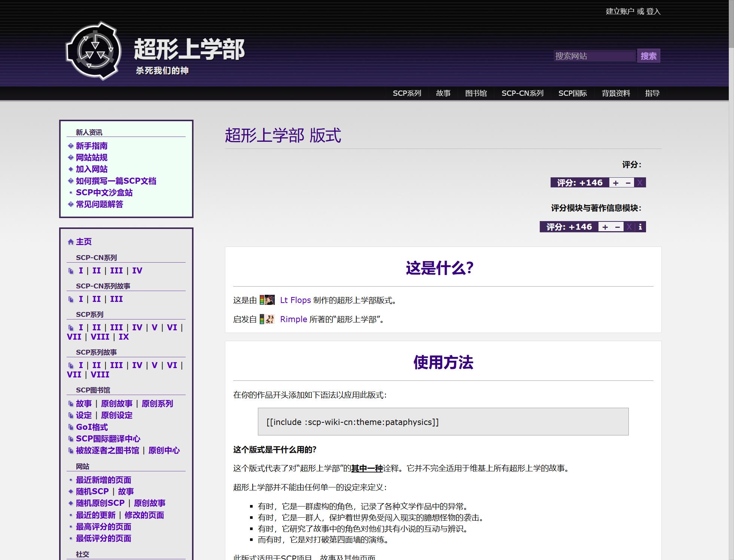
Task: Open the SCP-CN系列 navigation dropdown
Action: (522, 94)
